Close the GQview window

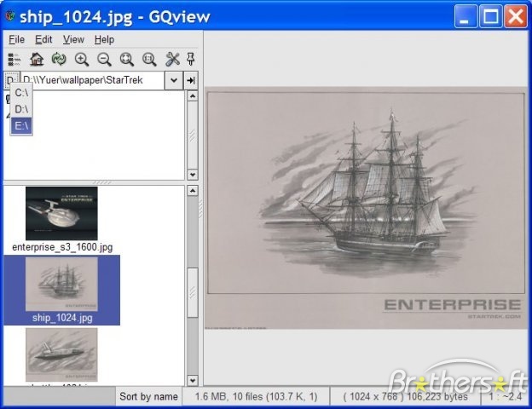[515, 16]
